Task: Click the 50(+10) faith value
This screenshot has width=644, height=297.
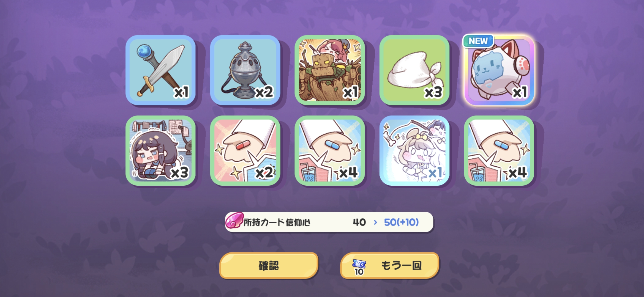Action: pyautogui.click(x=401, y=222)
